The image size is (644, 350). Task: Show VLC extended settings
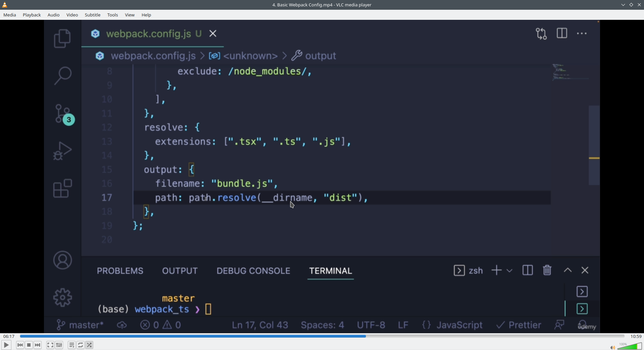tap(59, 345)
